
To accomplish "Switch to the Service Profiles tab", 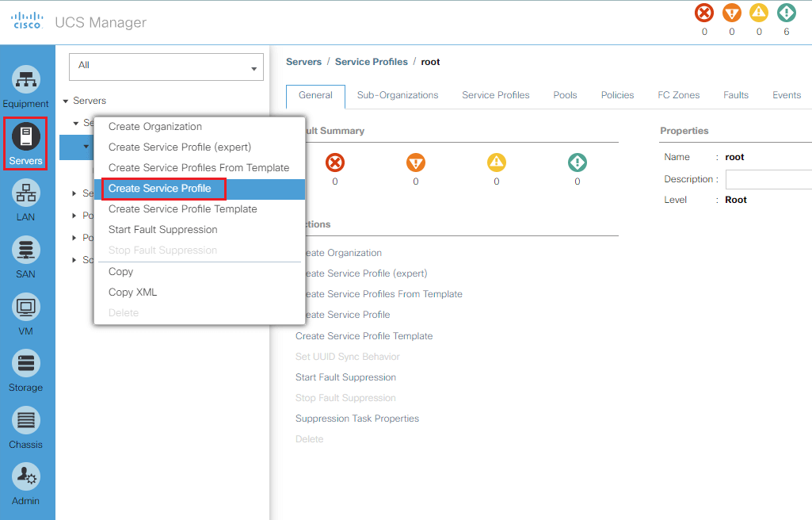I will pyautogui.click(x=496, y=95).
